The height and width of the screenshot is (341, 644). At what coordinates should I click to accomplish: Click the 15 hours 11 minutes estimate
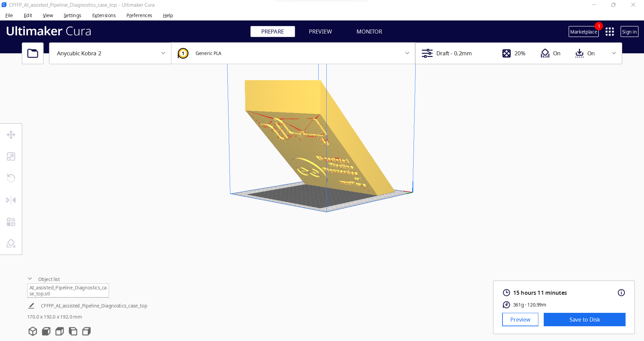[540, 293]
